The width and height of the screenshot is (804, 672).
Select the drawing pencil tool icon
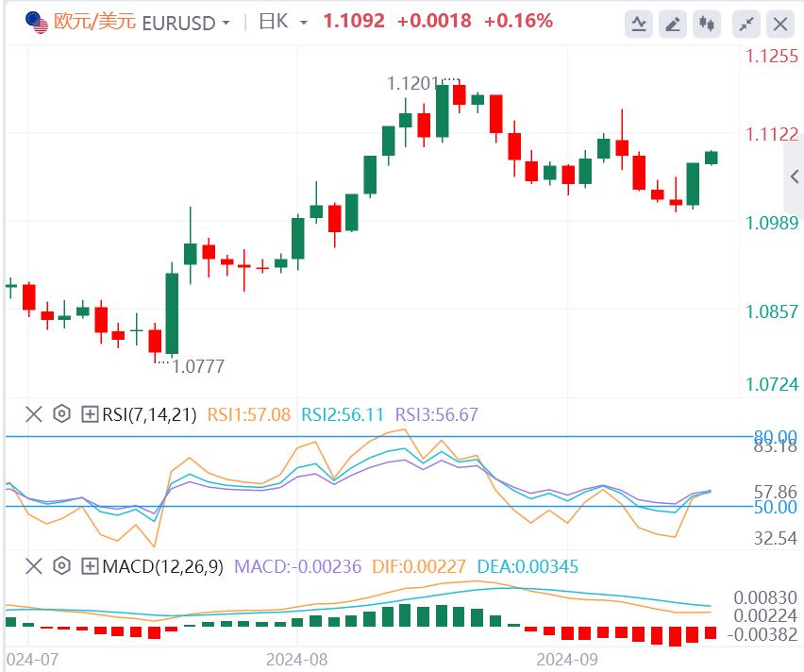coord(673,24)
